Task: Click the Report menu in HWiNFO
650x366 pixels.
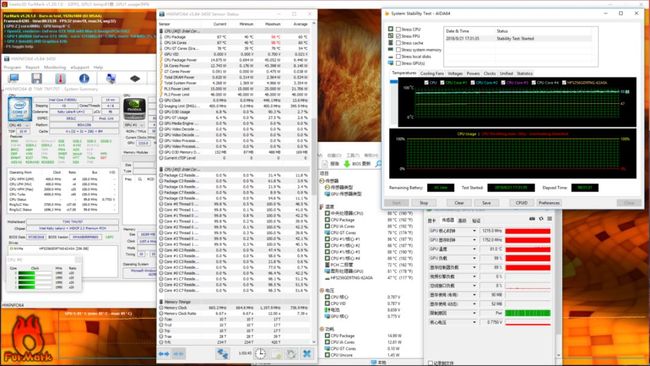Action: pyautogui.click(x=32, y=67)
